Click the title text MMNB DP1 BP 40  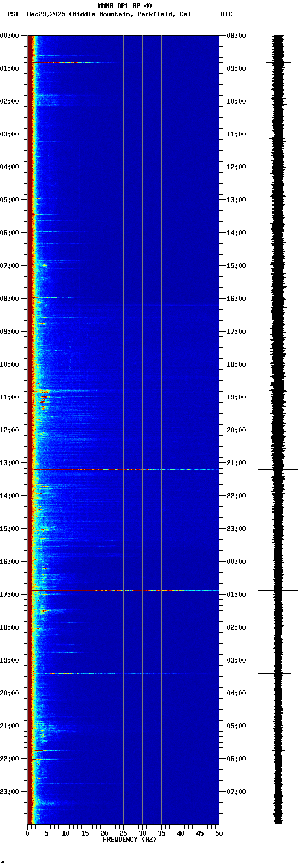point(125,6)
